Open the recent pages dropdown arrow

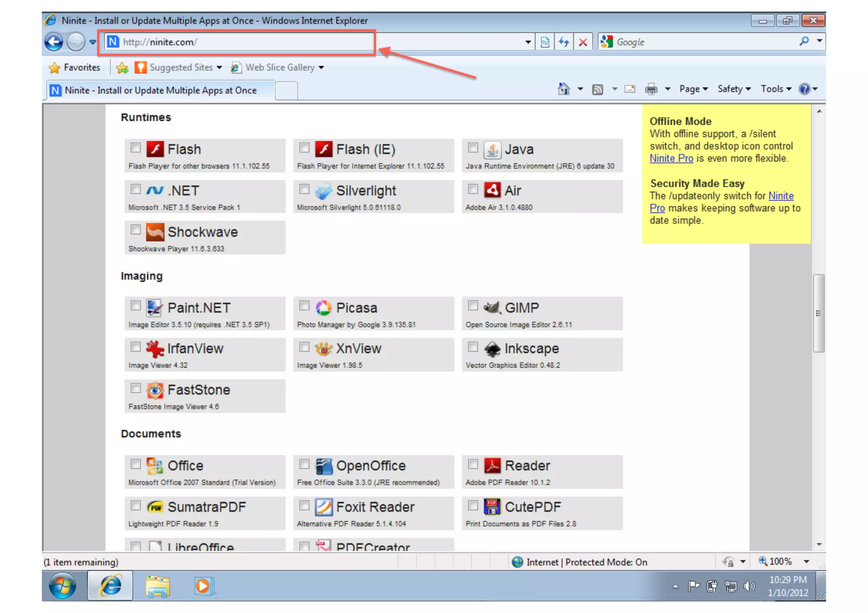coord(93,42)
